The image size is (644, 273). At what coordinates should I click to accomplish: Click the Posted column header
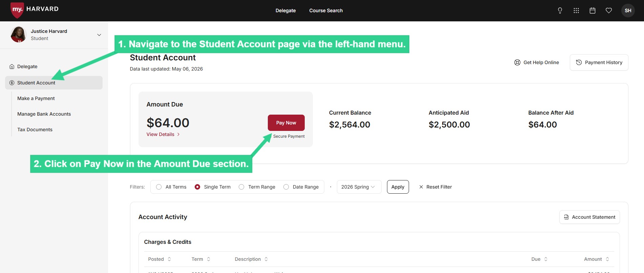pos(156,259)
